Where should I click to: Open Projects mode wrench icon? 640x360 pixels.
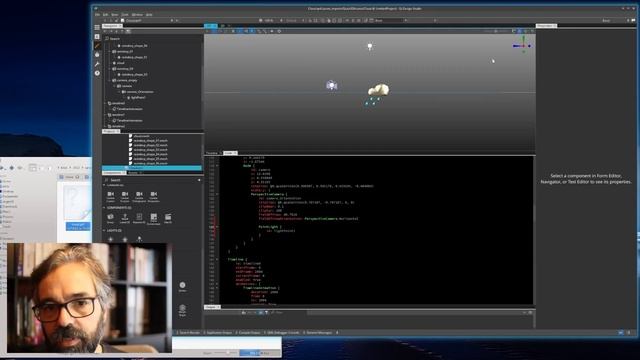pos(97,64)
